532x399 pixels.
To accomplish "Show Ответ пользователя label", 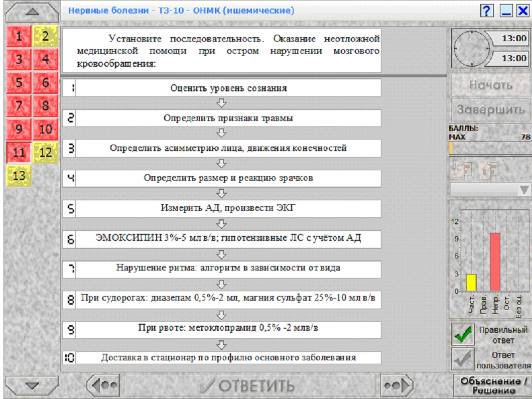I will [503, 360].
